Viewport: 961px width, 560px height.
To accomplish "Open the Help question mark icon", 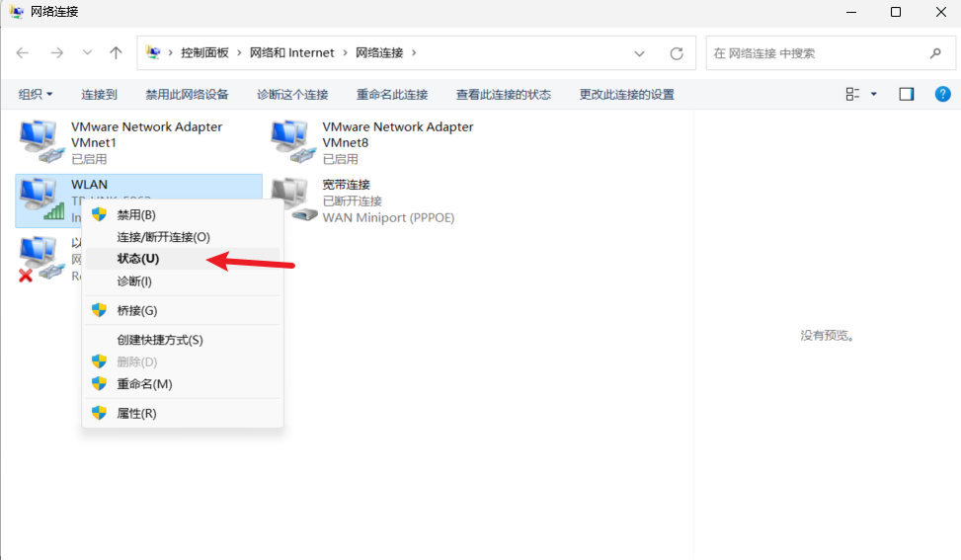I will point(942,94).
